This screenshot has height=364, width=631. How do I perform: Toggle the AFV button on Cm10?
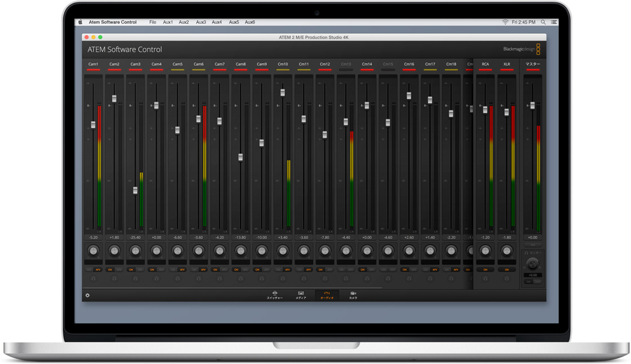click(x=287, y=269)
